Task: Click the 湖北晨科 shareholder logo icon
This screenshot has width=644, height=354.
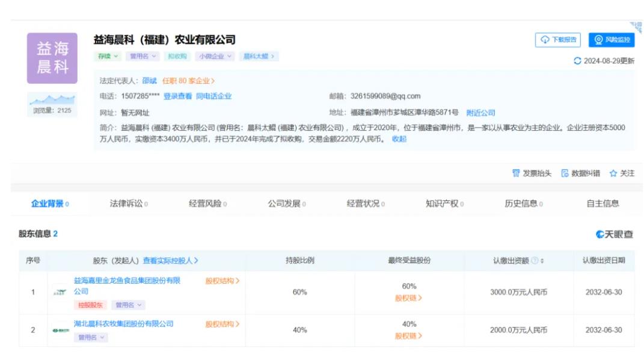Action: 60,330
